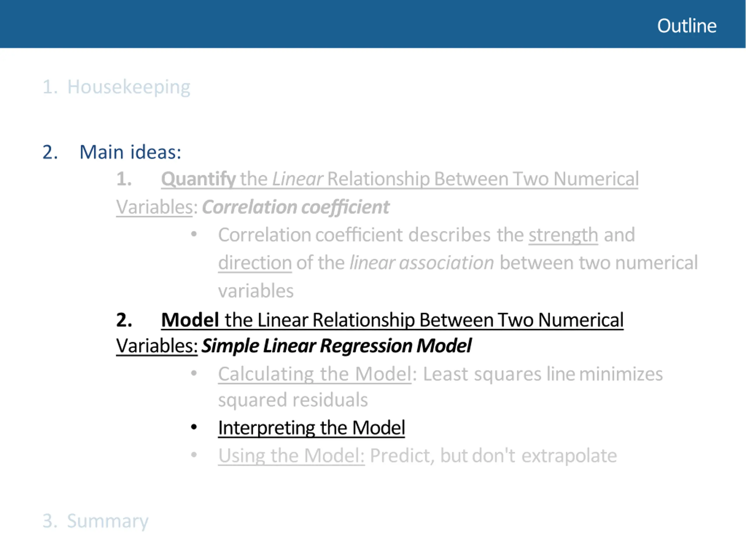Click Least squares line minimizes text
Image resolution: width=746 pixels, height=560 pixels.
543,374
